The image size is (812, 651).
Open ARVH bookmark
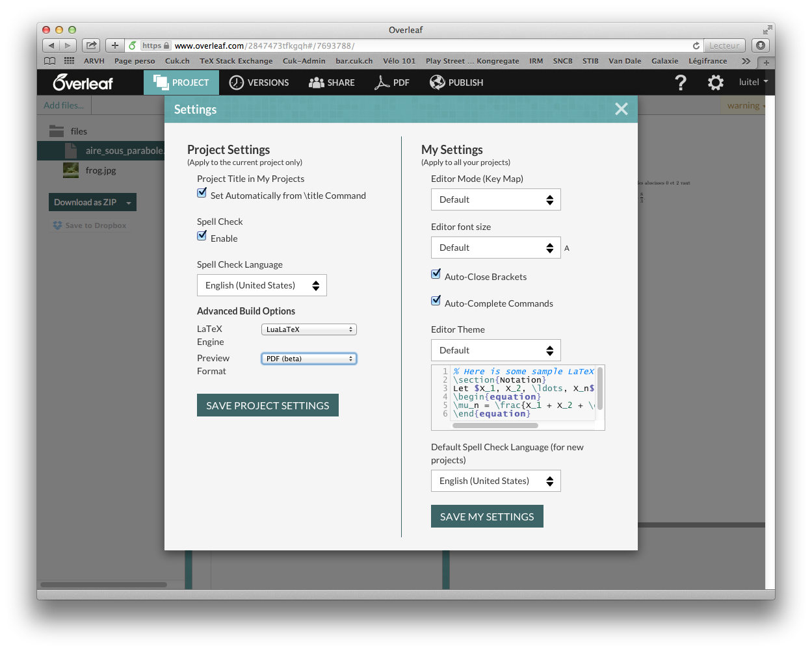(x=94, y=61)
